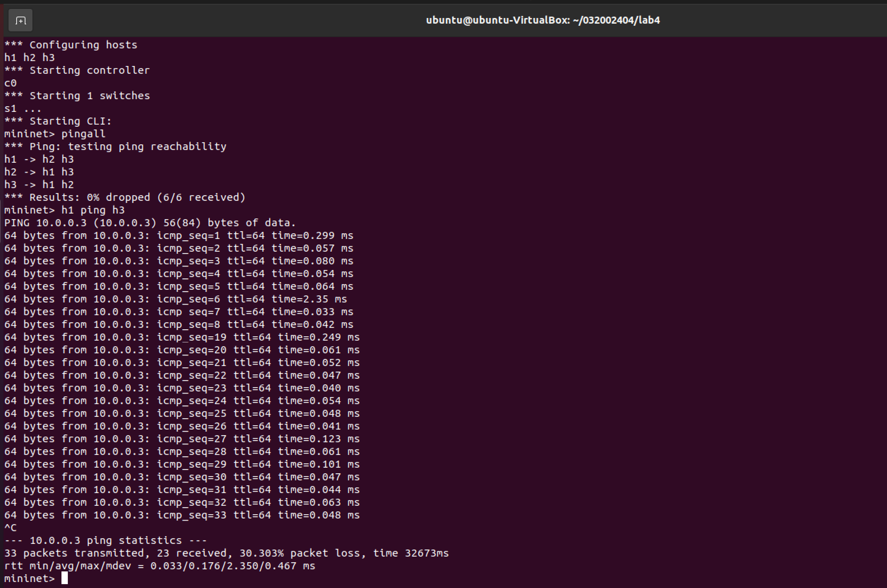Click the '*** Starting controller' line
This screenshot has height=588, width=887.
coord(77,71)
